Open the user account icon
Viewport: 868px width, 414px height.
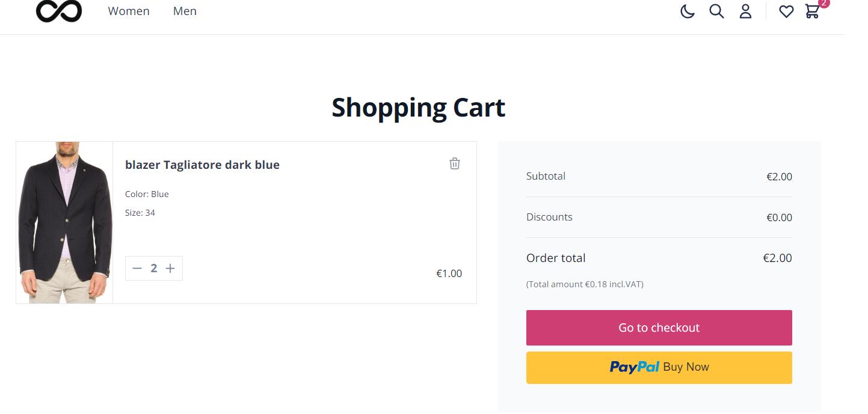(745, 11)
